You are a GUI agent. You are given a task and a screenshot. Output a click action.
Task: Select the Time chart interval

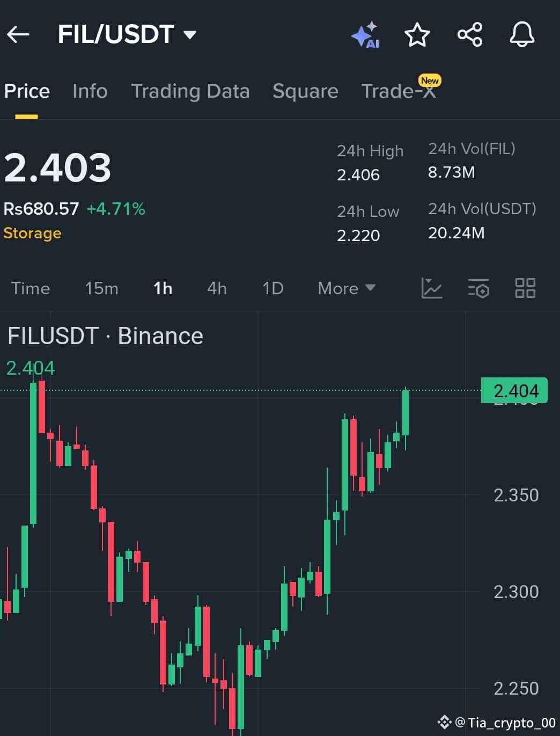click(x=31, y=288)
